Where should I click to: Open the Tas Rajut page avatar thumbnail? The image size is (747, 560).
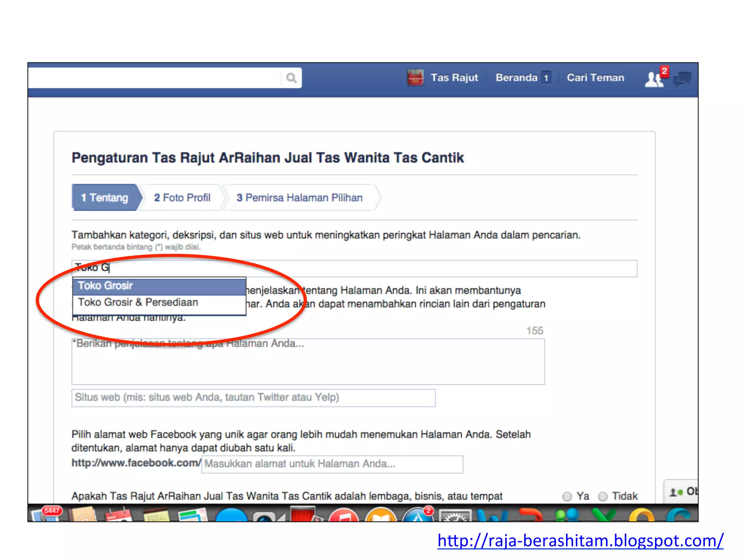[415, 78]
